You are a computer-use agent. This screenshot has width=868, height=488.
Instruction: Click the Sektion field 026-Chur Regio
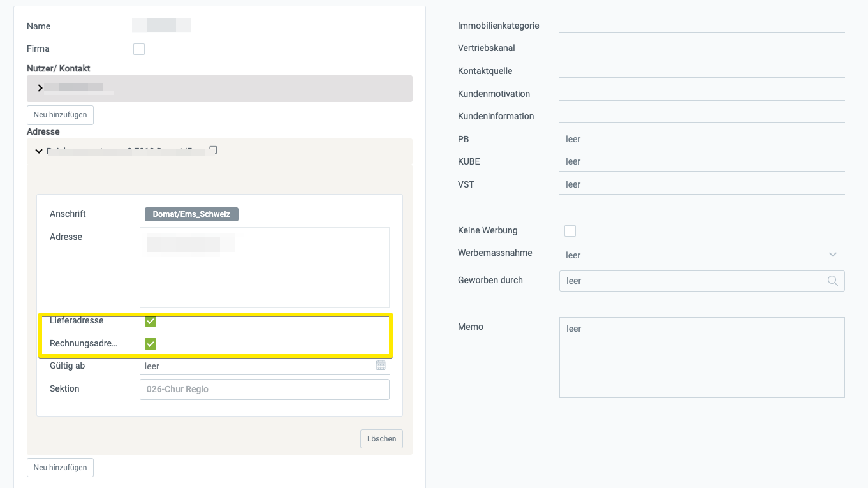tap(265, 389)
